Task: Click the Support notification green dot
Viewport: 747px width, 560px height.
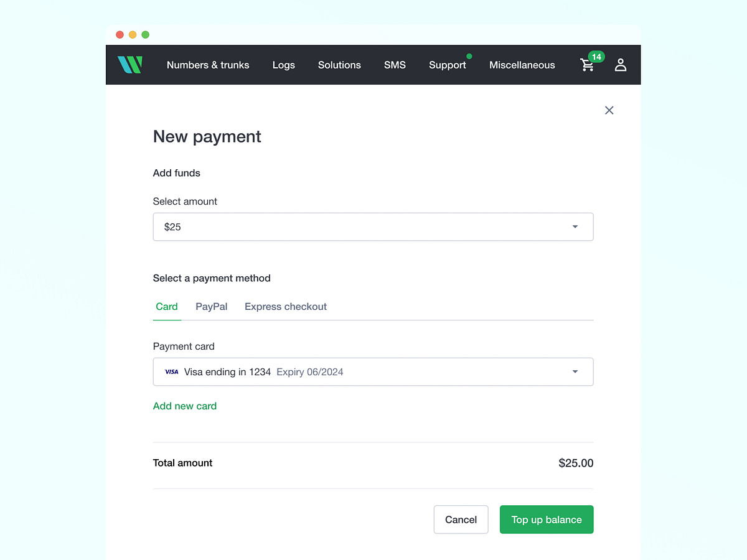Action: (x=469, y=55)
